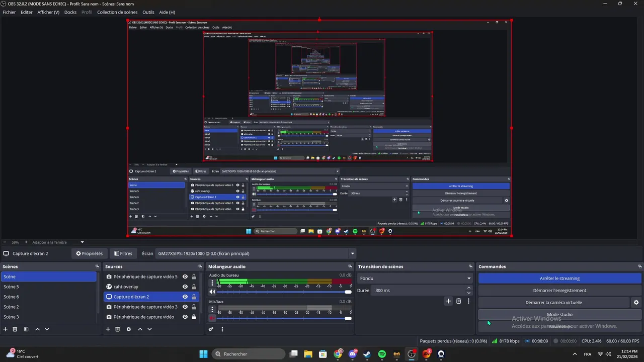Enable Mode studio button

(559, 315)
